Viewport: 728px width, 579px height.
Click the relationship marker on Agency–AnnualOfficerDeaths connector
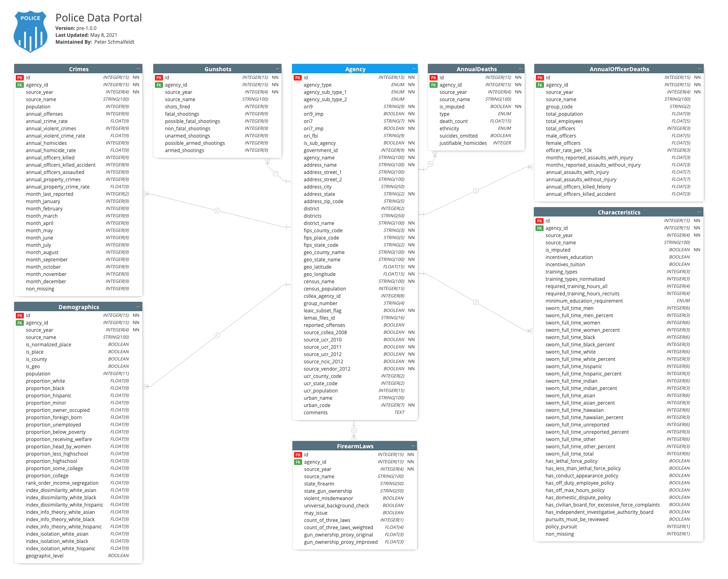click(x=476, y=191)
